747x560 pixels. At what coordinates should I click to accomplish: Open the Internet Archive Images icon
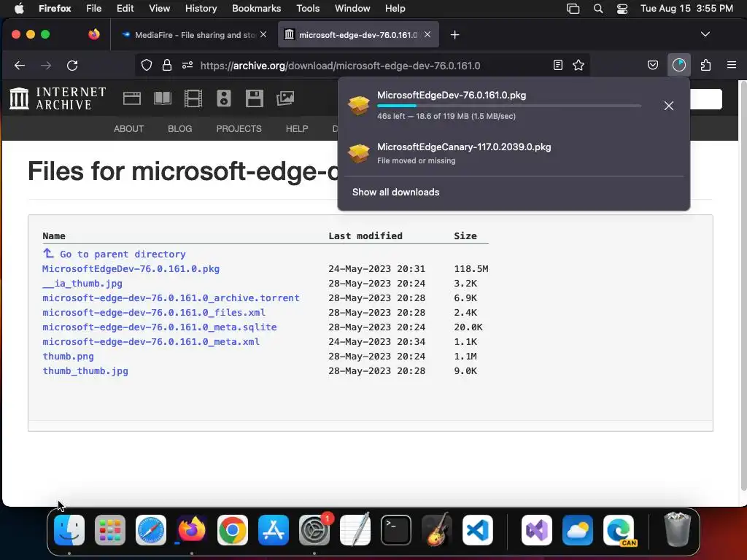pyautogui.click(x=285, y=98)
